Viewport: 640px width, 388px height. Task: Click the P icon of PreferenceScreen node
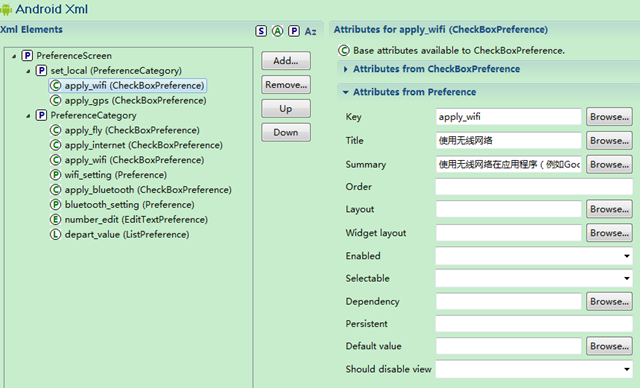27,55
